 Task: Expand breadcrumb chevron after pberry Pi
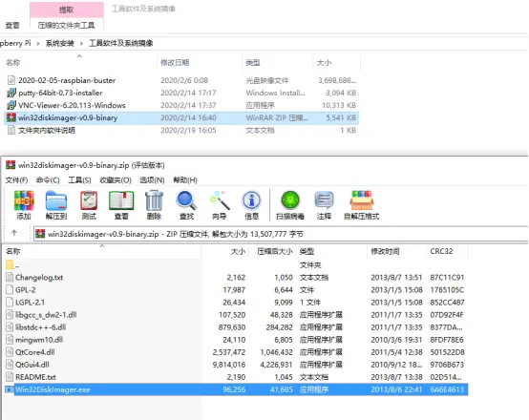click(38, 43)
